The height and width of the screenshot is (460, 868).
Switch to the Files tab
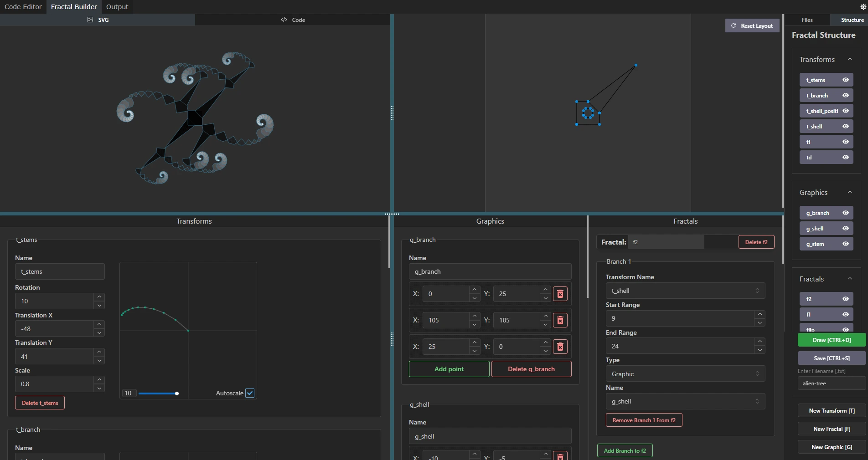pos(806,20)
